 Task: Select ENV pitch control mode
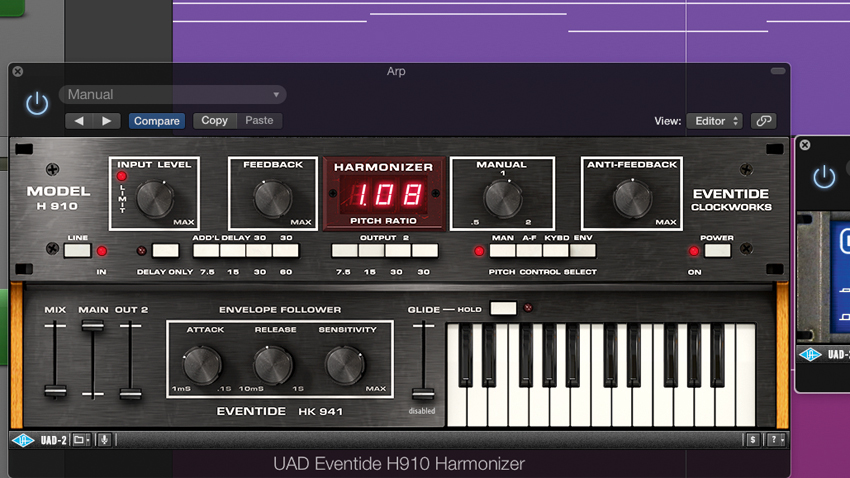[x=583, y=250]
